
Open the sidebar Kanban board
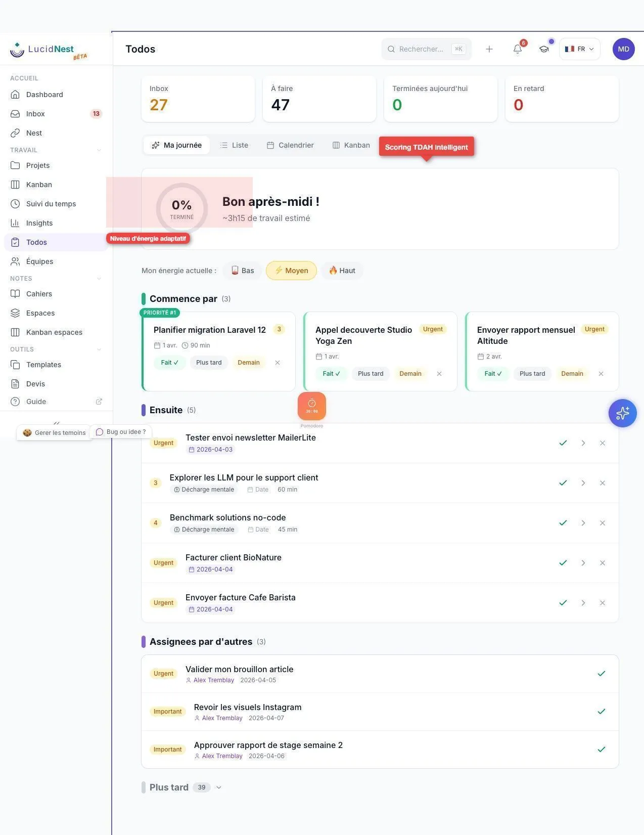point(56,185)
